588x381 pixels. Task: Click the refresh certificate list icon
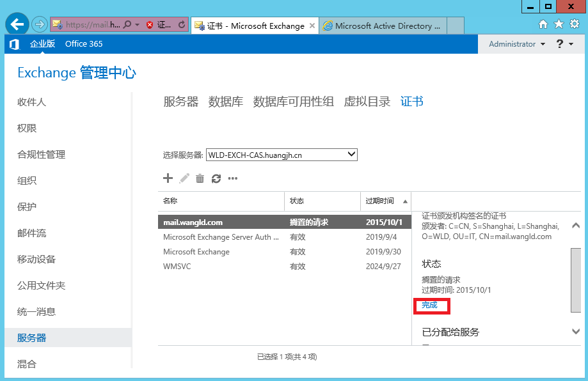(216, 178)
